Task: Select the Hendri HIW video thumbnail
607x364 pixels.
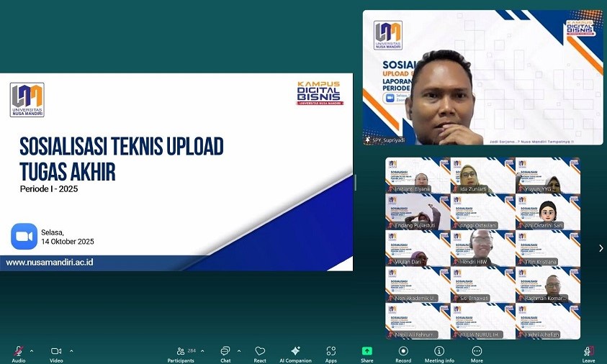Action: pos(482,248)
